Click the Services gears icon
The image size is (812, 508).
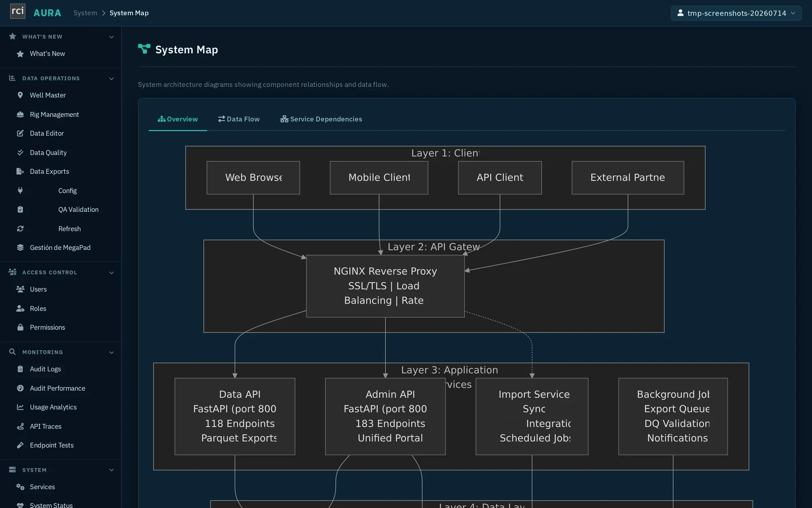click(20, 487)
